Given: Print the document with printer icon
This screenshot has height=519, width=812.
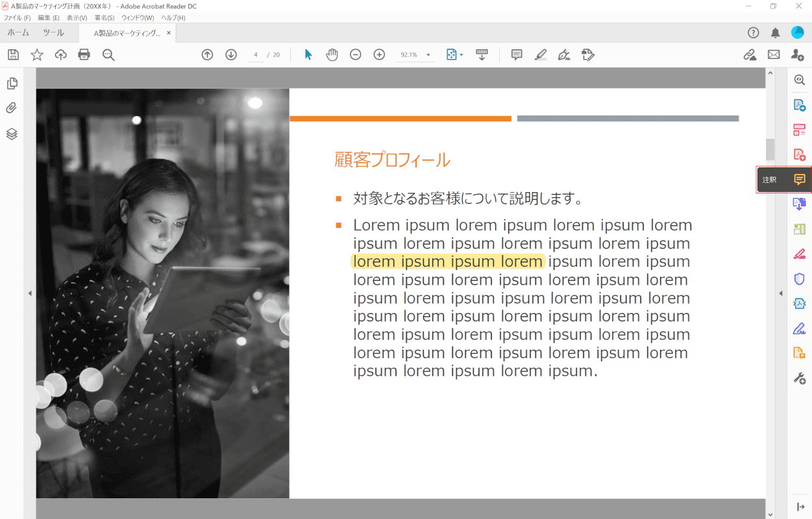Looking at the screenshot, I should click(84, 54).
